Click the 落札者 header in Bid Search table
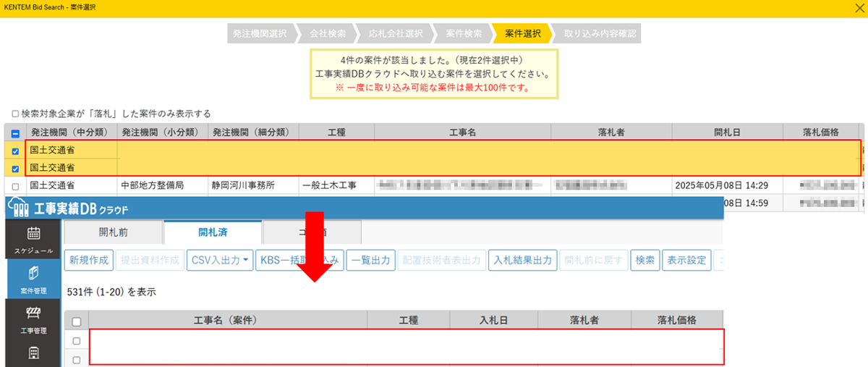The height and width of the screenshot is (367, 868). coord(611,132)
